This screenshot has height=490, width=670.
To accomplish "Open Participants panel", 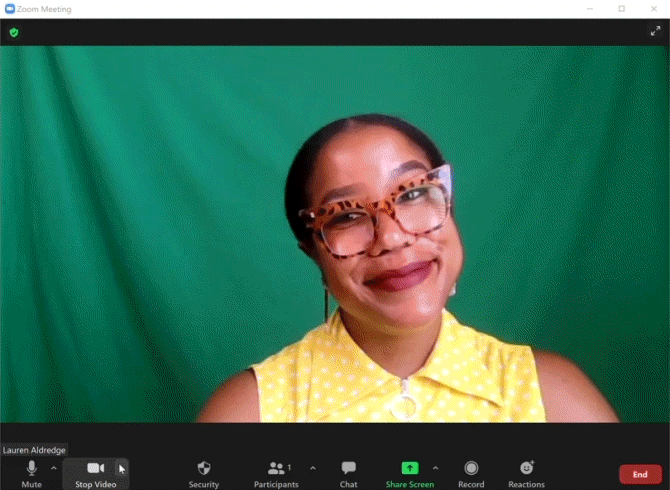I will (276, 474).
